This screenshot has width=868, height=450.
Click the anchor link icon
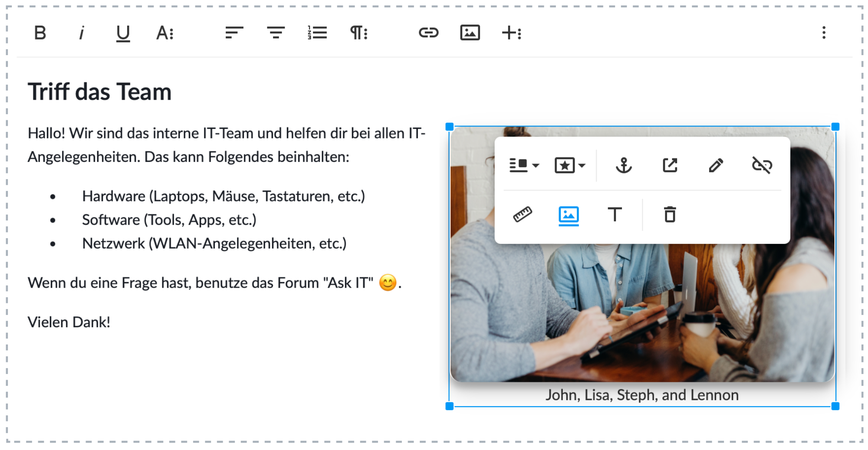coord(624,165)
